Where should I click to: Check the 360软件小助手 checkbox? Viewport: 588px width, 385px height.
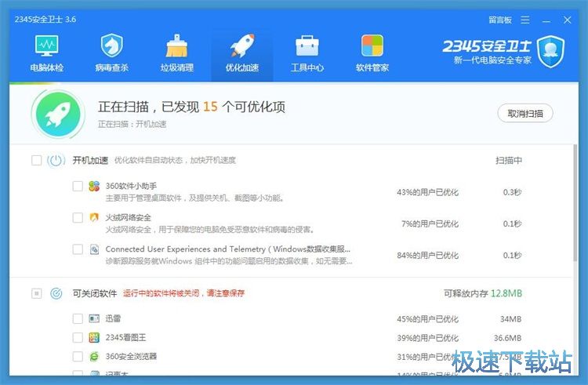[78, 186]
